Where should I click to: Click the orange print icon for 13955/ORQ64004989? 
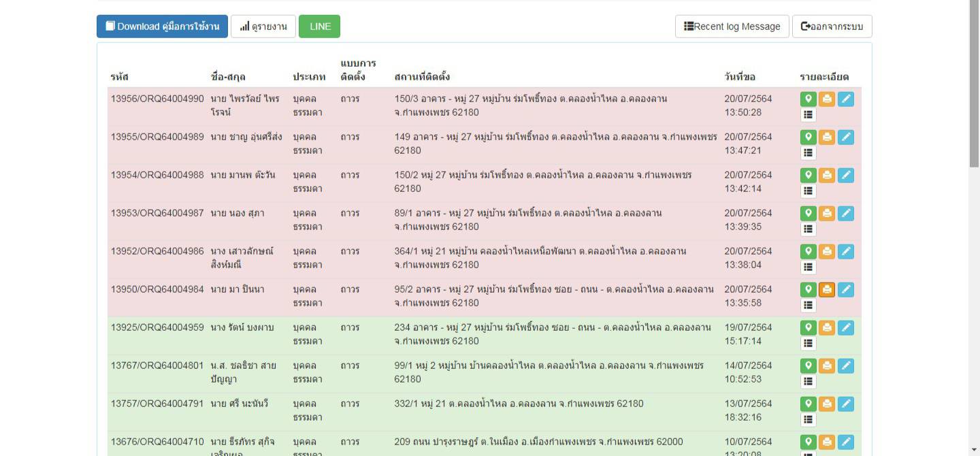pyautogui.click(x=827, y=137)
